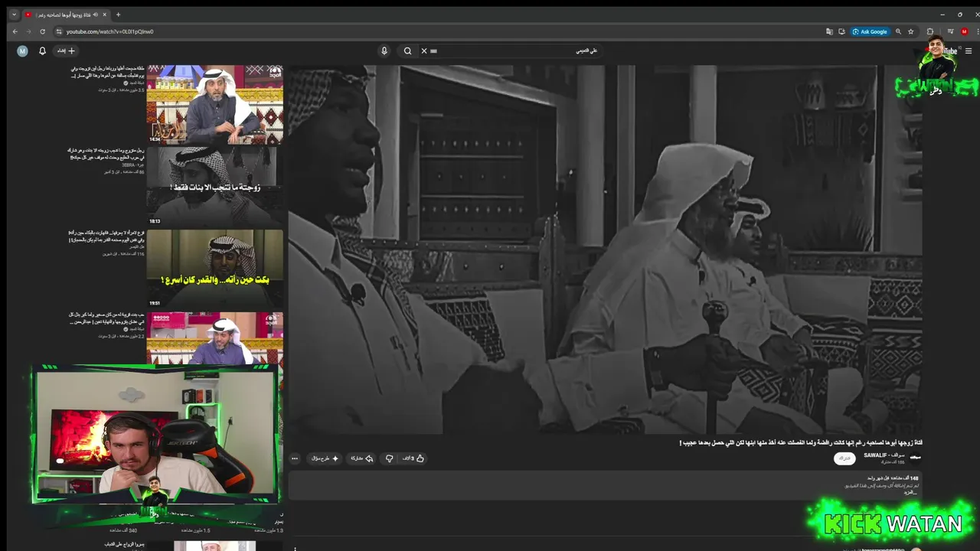Open the Chrome tab search dropdown
Screen dimensions: 980x551
14,15
